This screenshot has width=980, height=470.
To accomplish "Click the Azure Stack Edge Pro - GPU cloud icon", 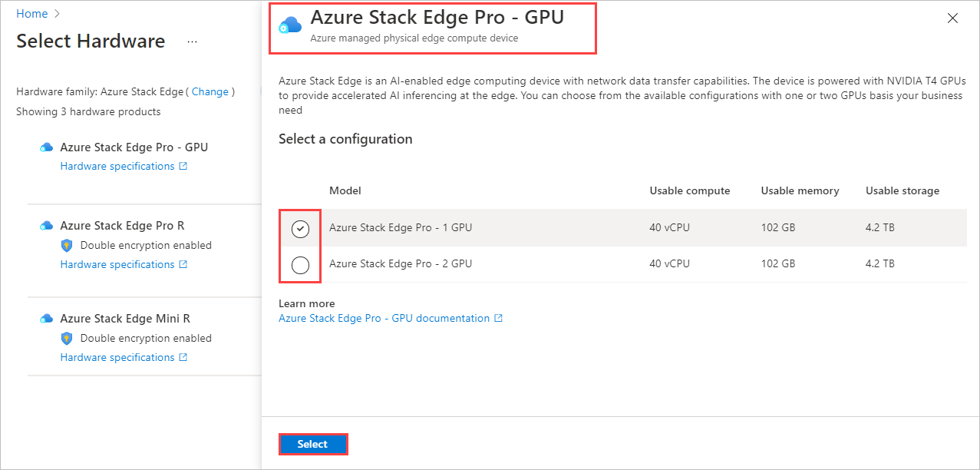I will 45,147.
